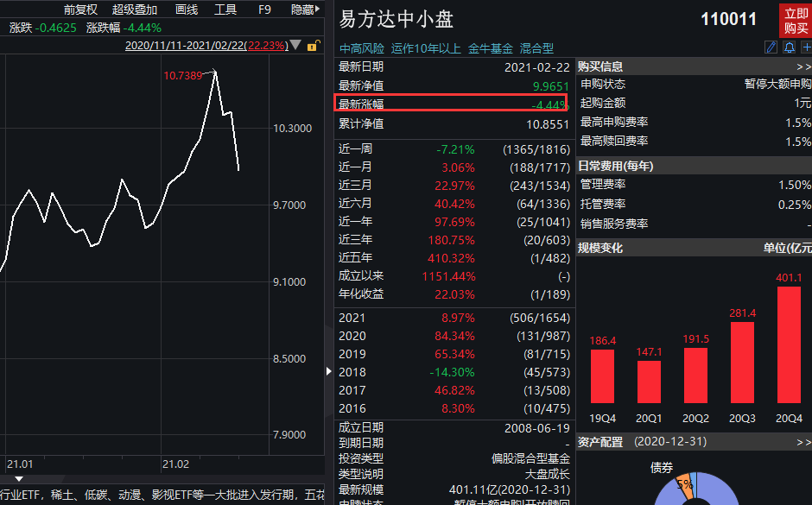Viewport: 812px width, 505px height.
Task: Expand 购买信息 section with >> arrows
Action: (x=803, y=66)
